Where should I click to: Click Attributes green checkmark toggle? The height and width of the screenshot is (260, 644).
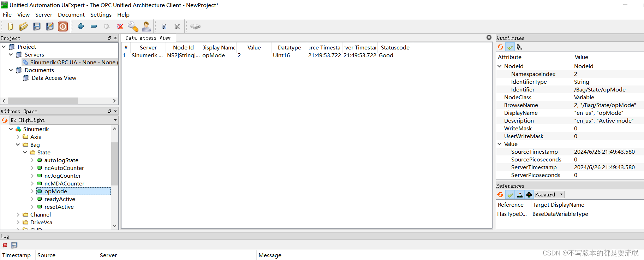[510, 47]
